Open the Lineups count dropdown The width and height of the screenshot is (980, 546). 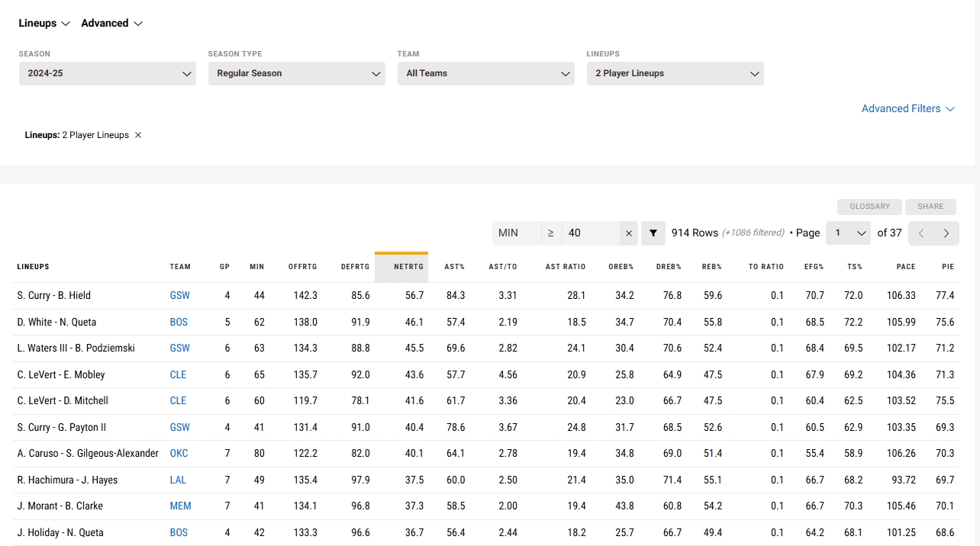tap(675, 73)
